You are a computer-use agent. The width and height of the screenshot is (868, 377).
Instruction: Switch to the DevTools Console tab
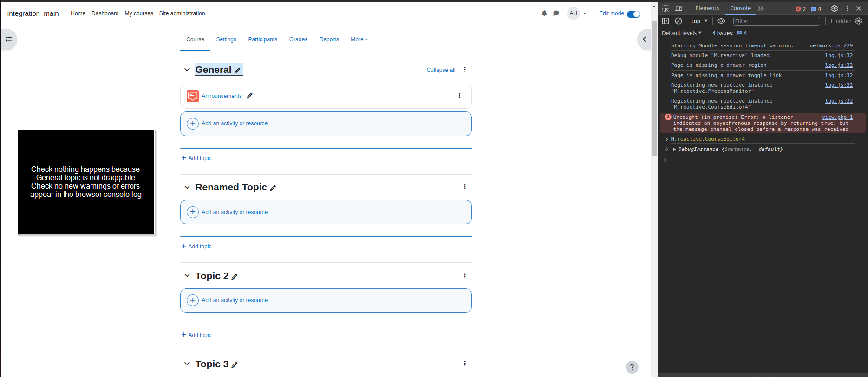(740, 8)
